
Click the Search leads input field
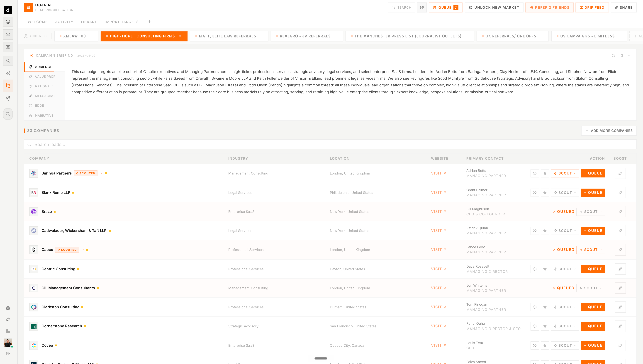pyautogui.click(x=330, y=144)
